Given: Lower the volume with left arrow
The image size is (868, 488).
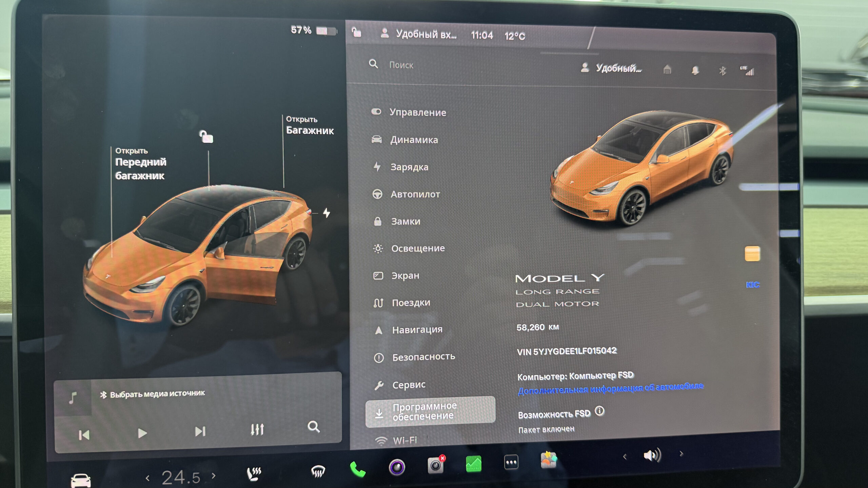Looking at the screenshot, I should (625, 457).
